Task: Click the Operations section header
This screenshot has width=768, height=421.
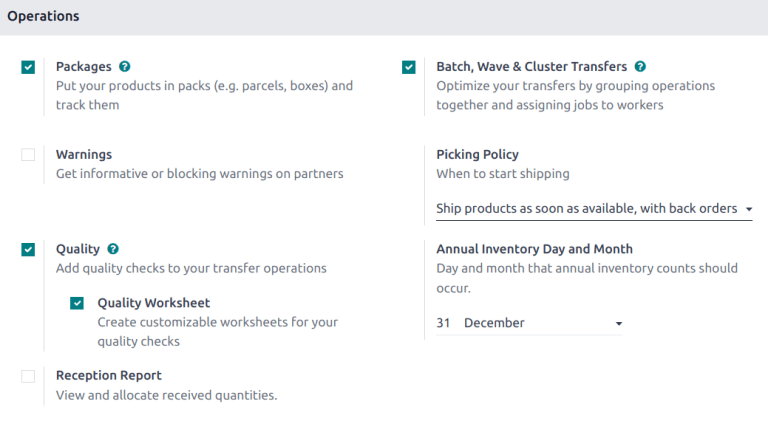Action: pos(43,17)
